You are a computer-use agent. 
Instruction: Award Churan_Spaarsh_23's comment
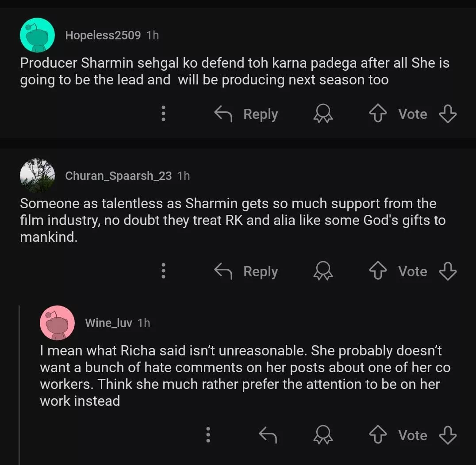323,271
